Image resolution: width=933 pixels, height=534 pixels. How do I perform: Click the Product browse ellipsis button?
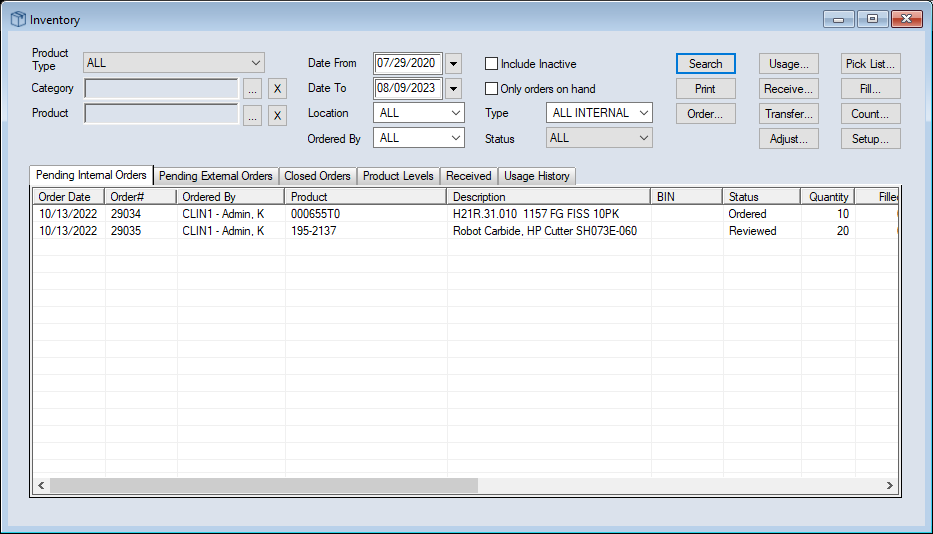coord(253,115)
